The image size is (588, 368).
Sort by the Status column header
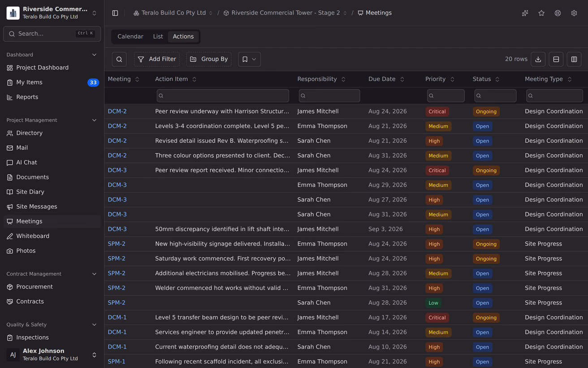coord(486,79)
